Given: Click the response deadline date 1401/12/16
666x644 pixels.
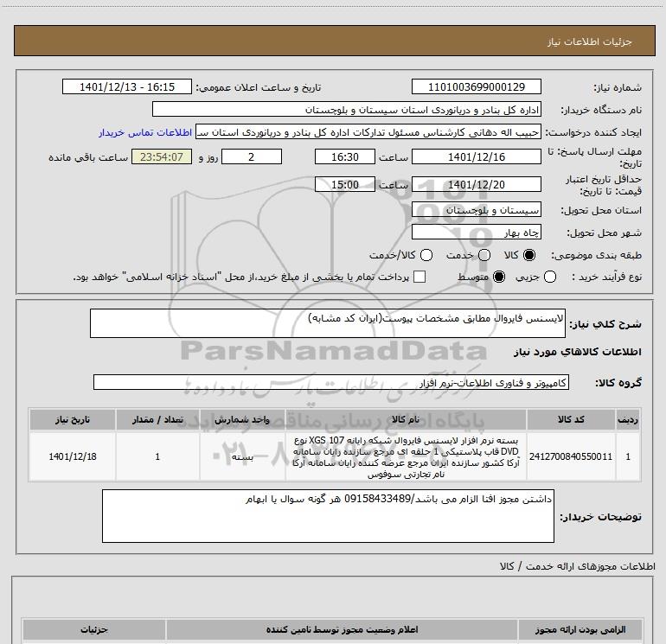Looking at the screenshot, I should tap(476, 156).
